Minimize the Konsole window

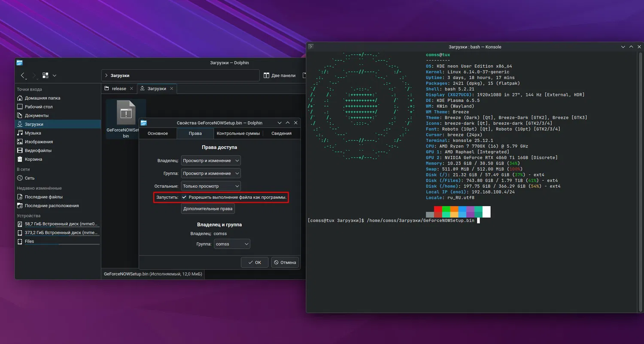tap(623, 47)
